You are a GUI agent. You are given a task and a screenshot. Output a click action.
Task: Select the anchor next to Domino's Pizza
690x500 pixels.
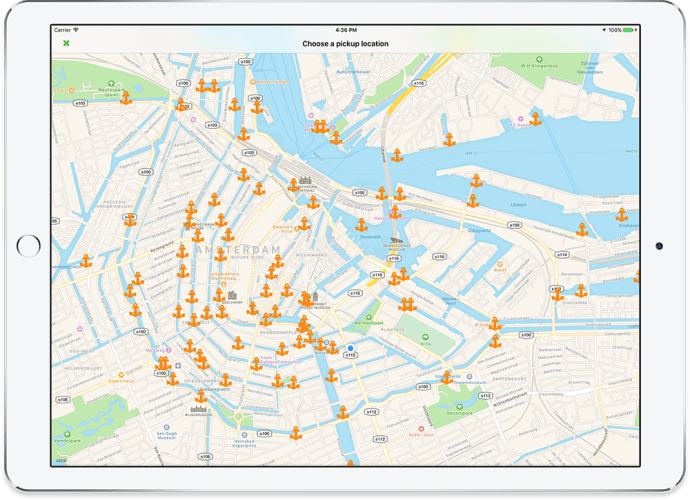click(x=304, y=224)
